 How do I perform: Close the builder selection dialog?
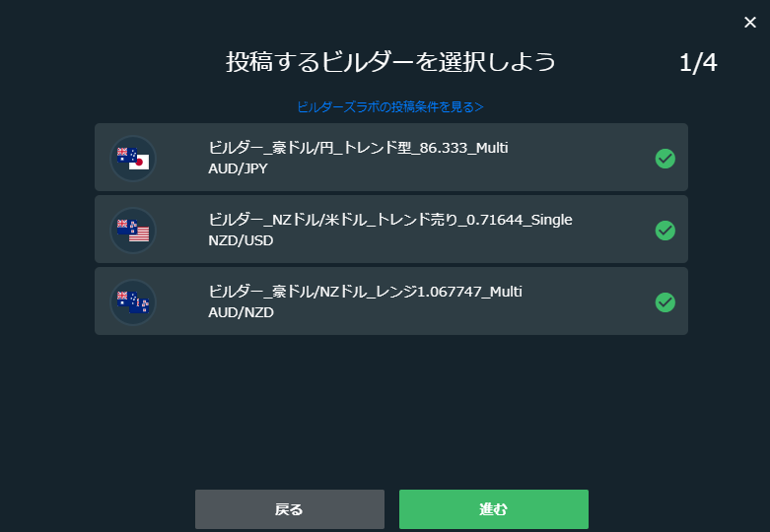click(x=750, y=22)
